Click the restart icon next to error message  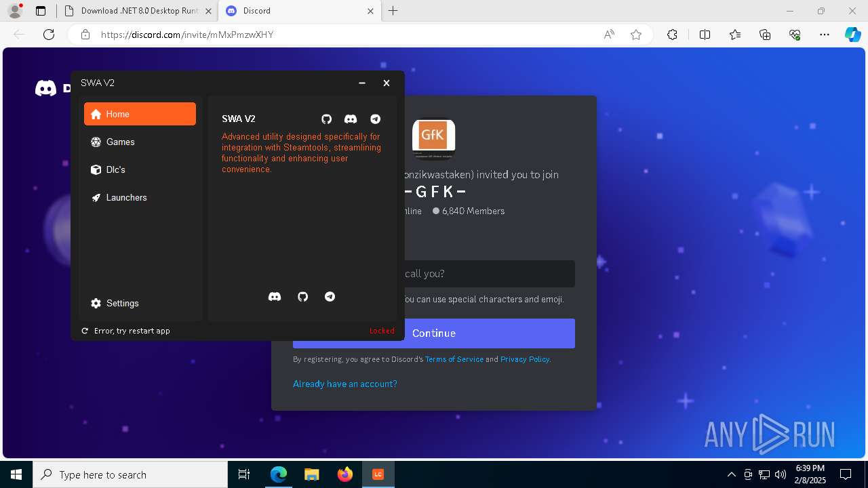click(x=85, y=331)
